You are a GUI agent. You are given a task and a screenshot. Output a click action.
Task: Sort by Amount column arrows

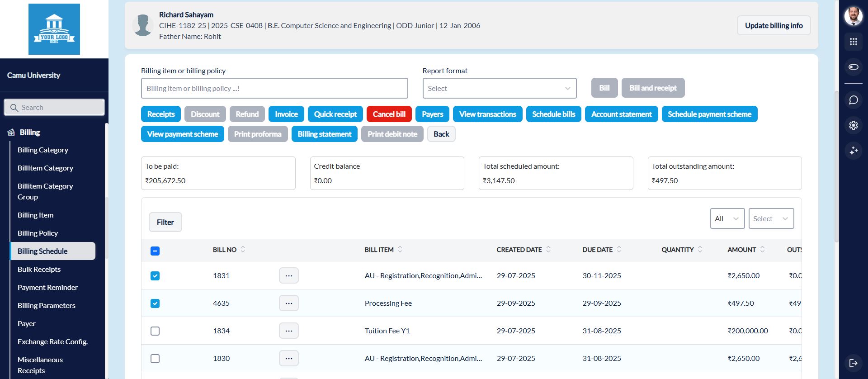click(x=762, y=249)
